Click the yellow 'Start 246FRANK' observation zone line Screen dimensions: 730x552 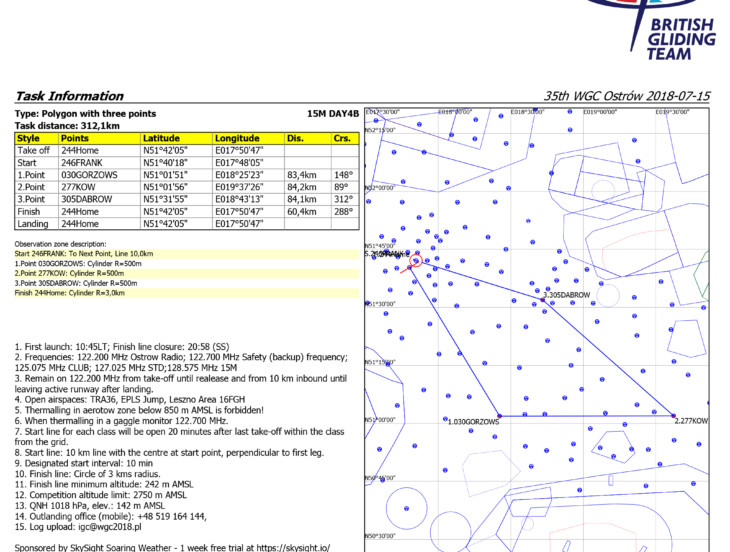84,254
